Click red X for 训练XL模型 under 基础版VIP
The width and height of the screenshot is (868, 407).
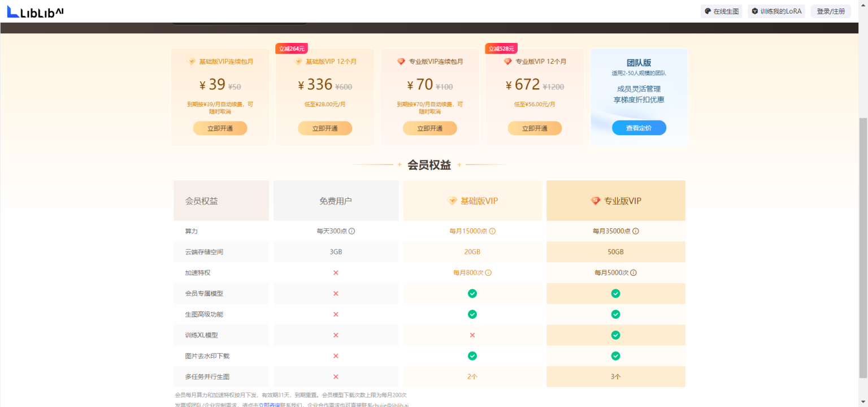[x=472, y=335]
